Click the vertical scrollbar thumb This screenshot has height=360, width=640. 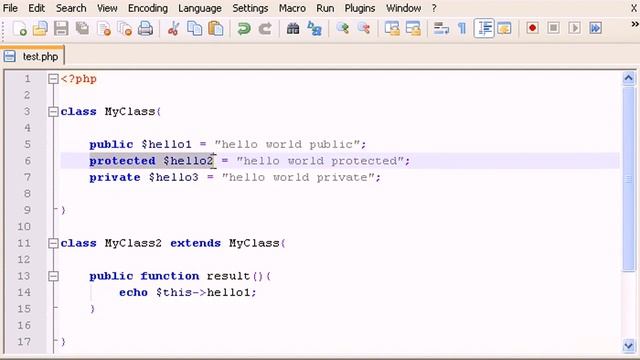[x=629, y=178]
